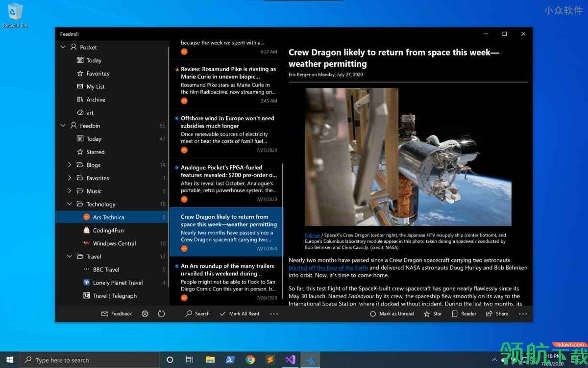Expand the Music folder chevron
Viewport: 588px width, 368px height.
tap(70, 191)
